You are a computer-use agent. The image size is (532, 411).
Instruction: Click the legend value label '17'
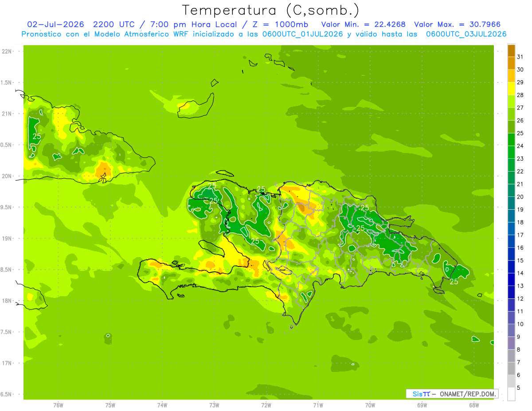pos(520,235)
